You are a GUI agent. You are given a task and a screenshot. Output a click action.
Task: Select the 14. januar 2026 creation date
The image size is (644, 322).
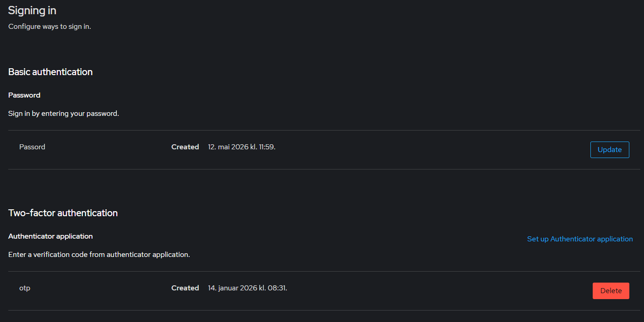click(x=247, y=288)
